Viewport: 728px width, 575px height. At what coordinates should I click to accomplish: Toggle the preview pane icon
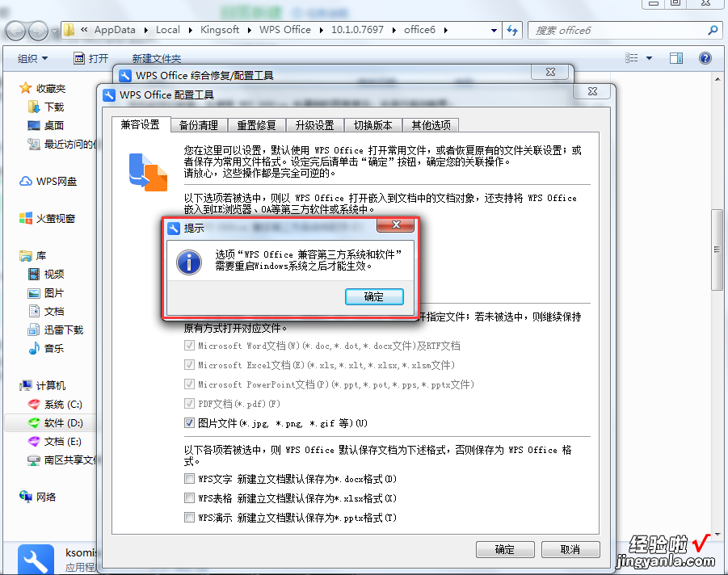point(676,58)
